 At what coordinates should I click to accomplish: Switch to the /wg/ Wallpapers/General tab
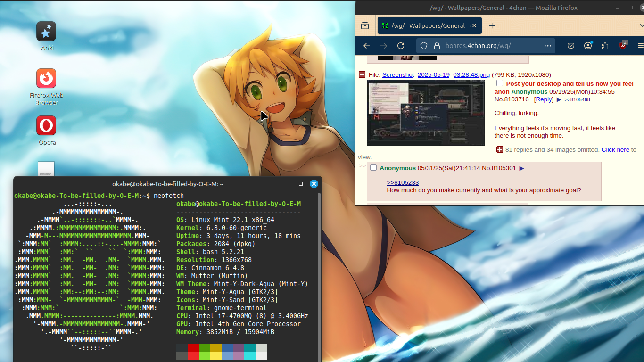pyautogui.click(x=429, y=26)
